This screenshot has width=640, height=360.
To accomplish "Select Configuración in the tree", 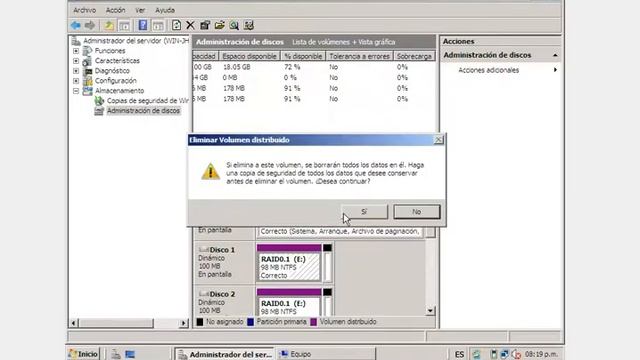I will point(116,81).
